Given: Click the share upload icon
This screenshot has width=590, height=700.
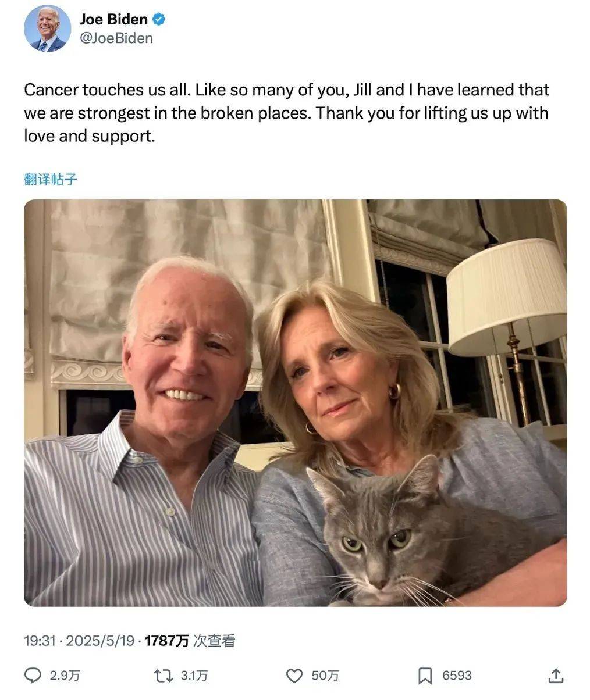Looking at the screenshot, I should pyautogui.click(x=556, y=675).
